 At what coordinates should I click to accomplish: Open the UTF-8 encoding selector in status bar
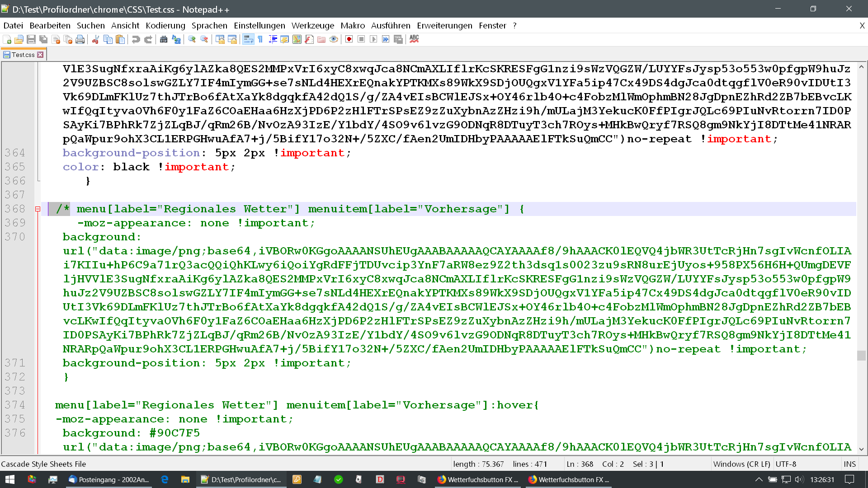pos(786,464)
